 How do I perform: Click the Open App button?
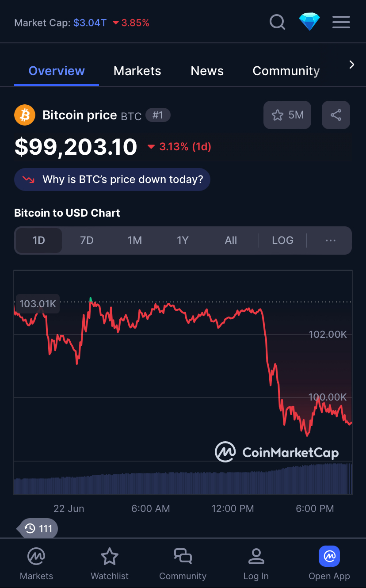329,563
